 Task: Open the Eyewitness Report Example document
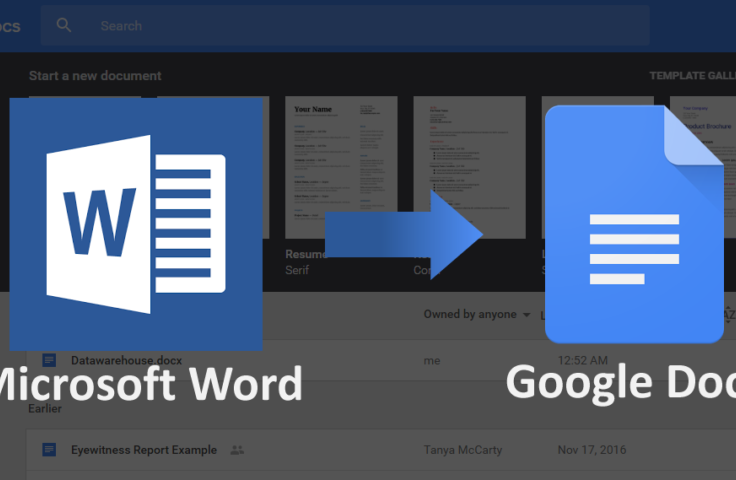(x=144, y=450)
